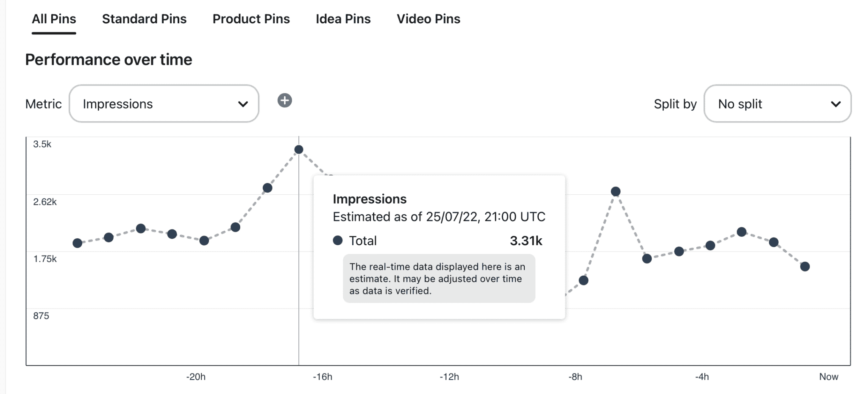Click the peak data point near -16h
The width and height of the screenshot is (868, 394).
[x=299, y=148]
